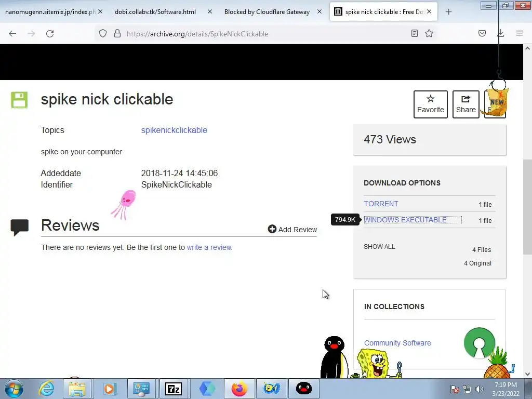The image size is (532, 399).
Task: Open the write a review link
Action: pyautogui.click(x=209, y=247)
